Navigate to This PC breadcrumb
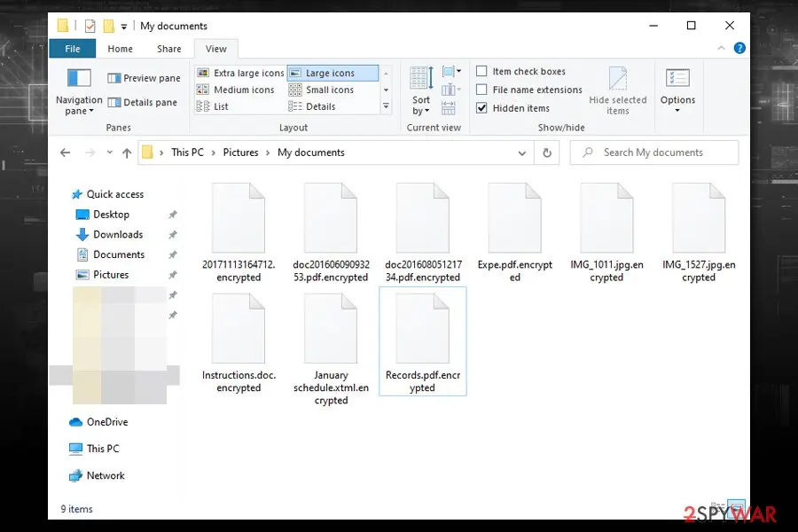This screenshot has width=798, height=532. [187, 153]
